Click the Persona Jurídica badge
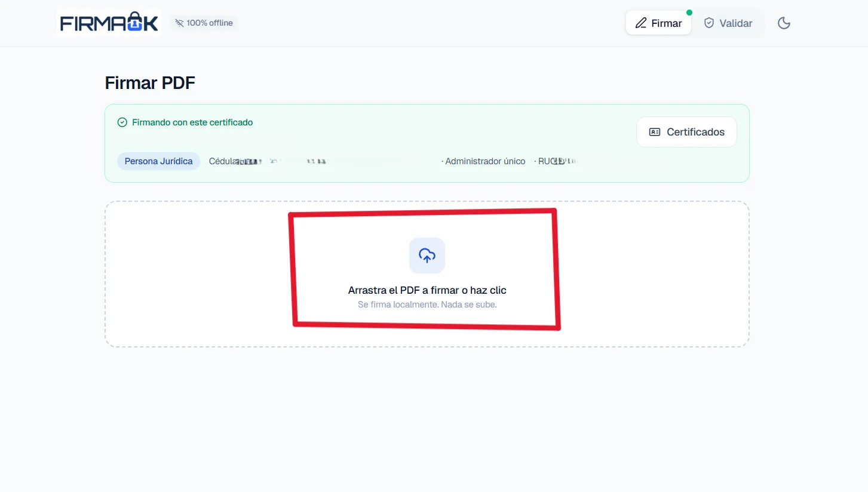Viewport: 868px width, 492px height. (x=158, y=161)
